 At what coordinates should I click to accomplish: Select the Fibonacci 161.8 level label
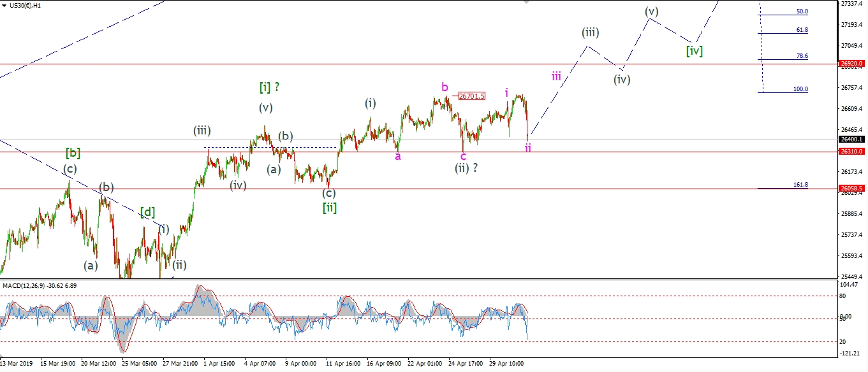[x=800, y=185]
